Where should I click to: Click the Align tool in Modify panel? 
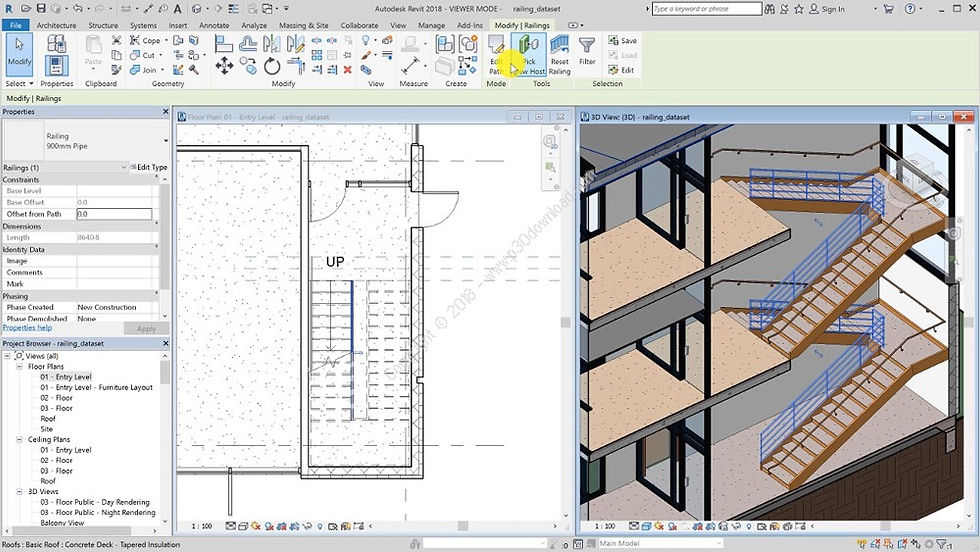(x=223, y=43)
